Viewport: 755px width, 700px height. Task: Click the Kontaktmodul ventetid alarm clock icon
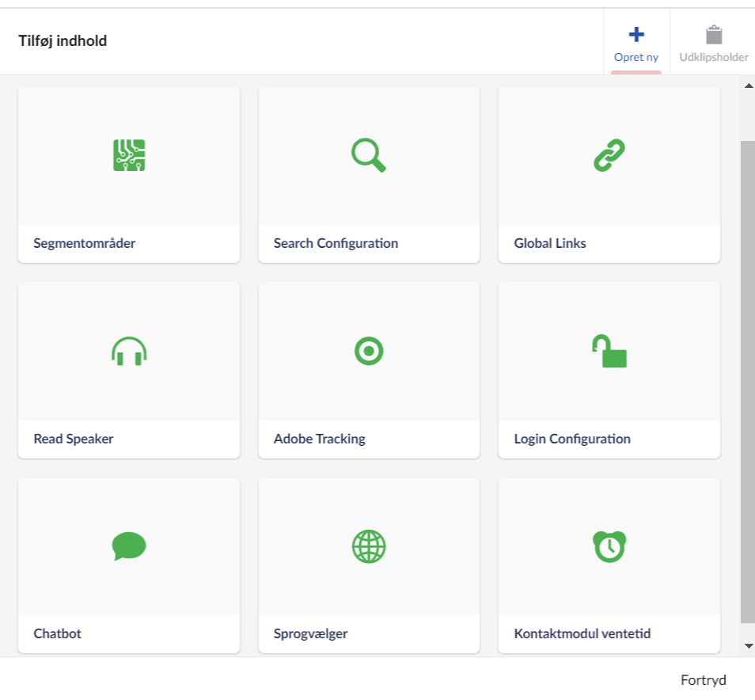[609, 546]
